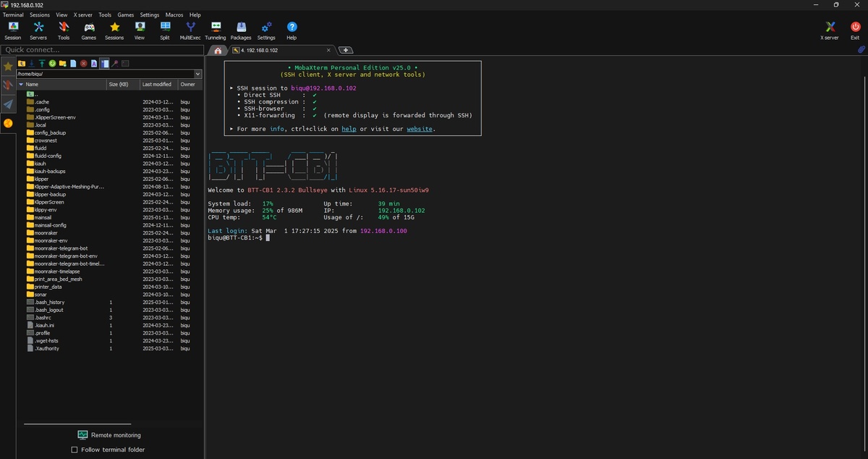Click the home tab icon
Viewport: 868px width, 459px height.
tap(218, 50)
